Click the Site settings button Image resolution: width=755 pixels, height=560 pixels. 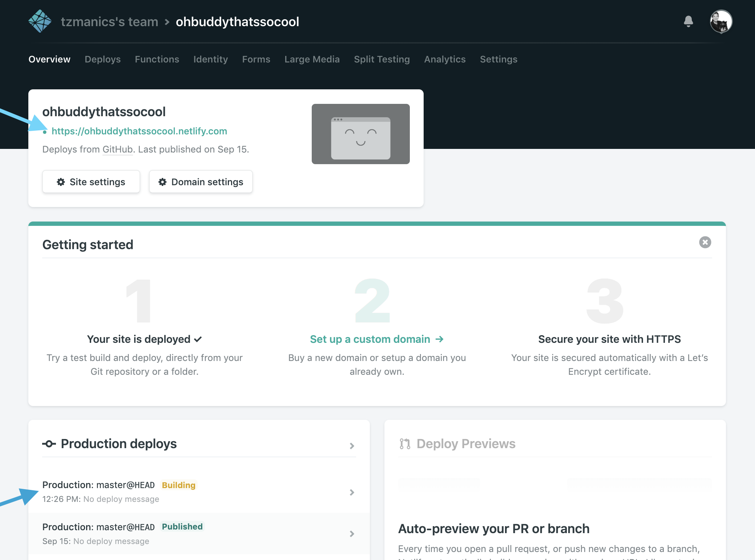coord(91,181)
